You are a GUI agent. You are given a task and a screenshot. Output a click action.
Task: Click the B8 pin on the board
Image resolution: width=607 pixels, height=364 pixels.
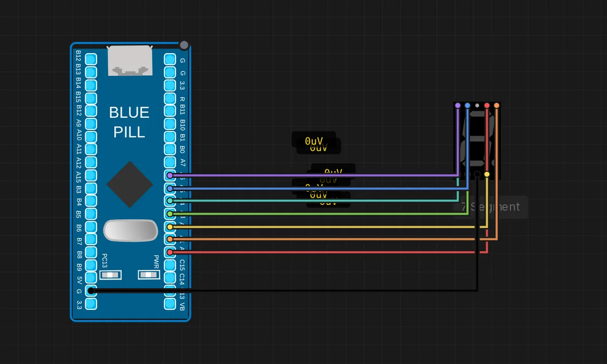pyautogui.click(x=91, y=252)
